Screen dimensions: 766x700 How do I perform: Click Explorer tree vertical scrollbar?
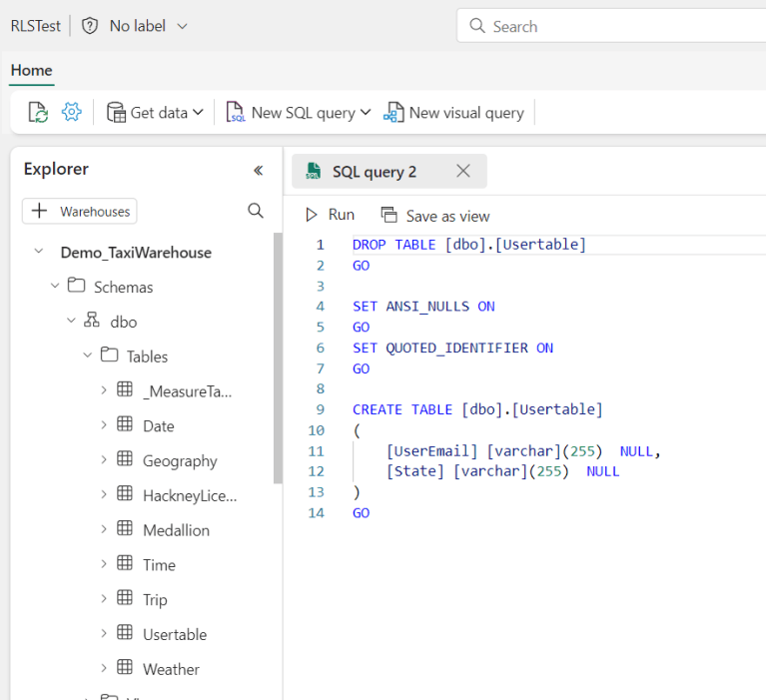click(278, 358)
